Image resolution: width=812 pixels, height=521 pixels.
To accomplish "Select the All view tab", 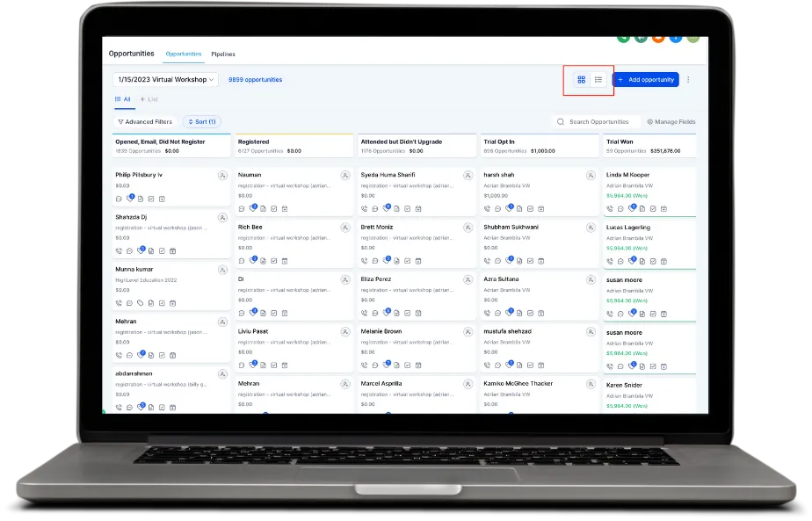I will [x=123, y=99].
